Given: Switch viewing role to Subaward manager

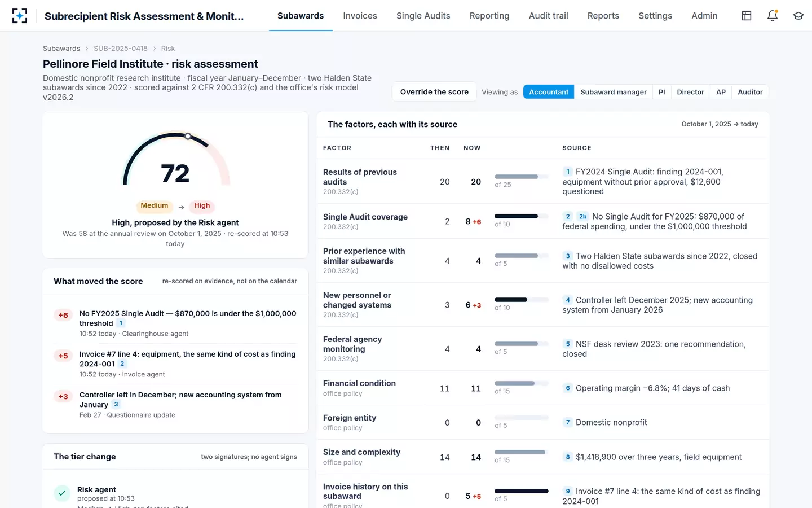Looking at the screenshot, I should tap(614, 92).
